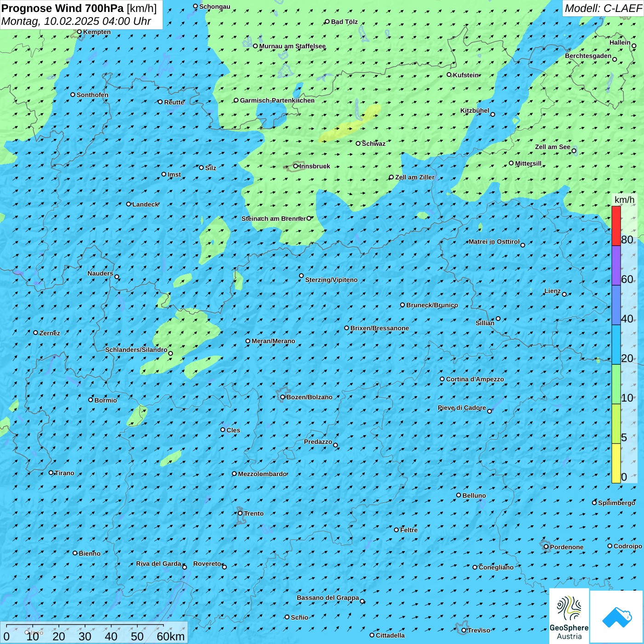Select the Cittadella label

(x=390, y=635)
